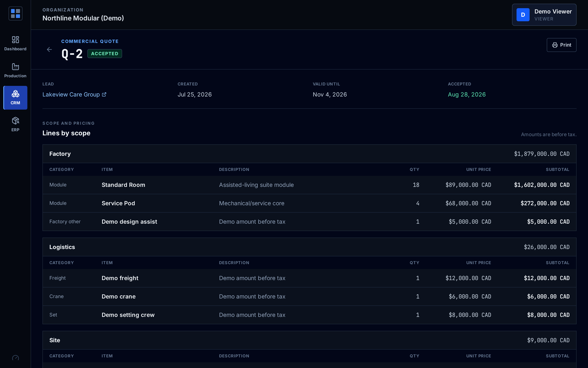
Task: Click the Demo design assist item
Action: (129, 222)
